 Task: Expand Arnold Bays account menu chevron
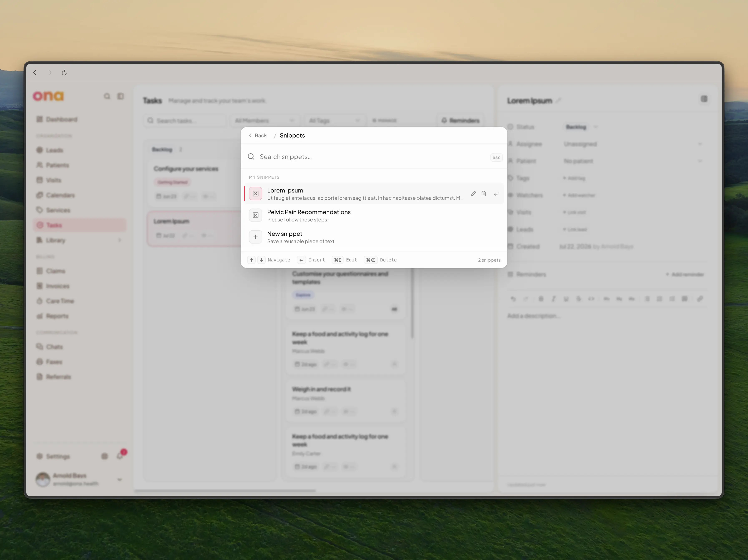119,480
